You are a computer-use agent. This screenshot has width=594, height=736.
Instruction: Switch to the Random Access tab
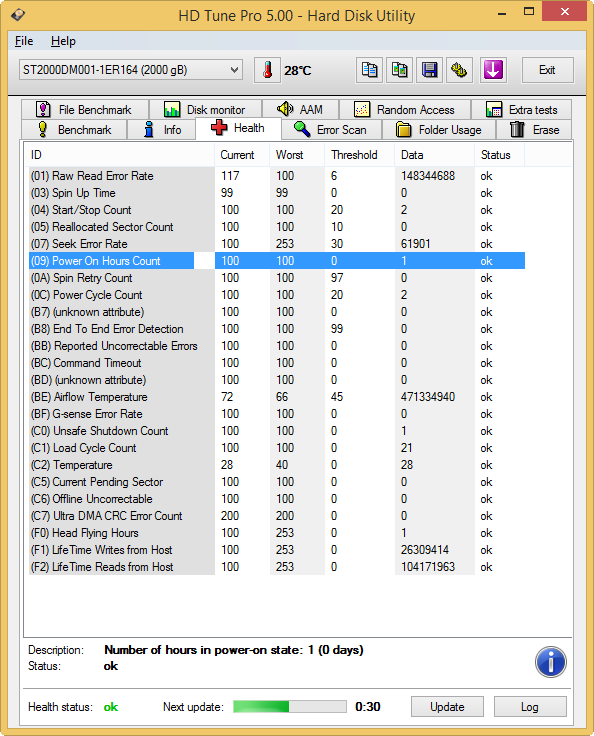pos(405,110)
